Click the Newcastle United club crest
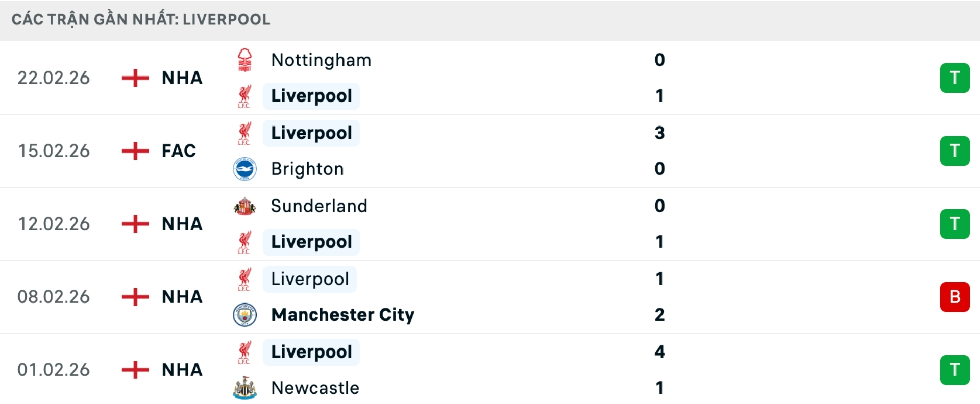 coord(245,388)
